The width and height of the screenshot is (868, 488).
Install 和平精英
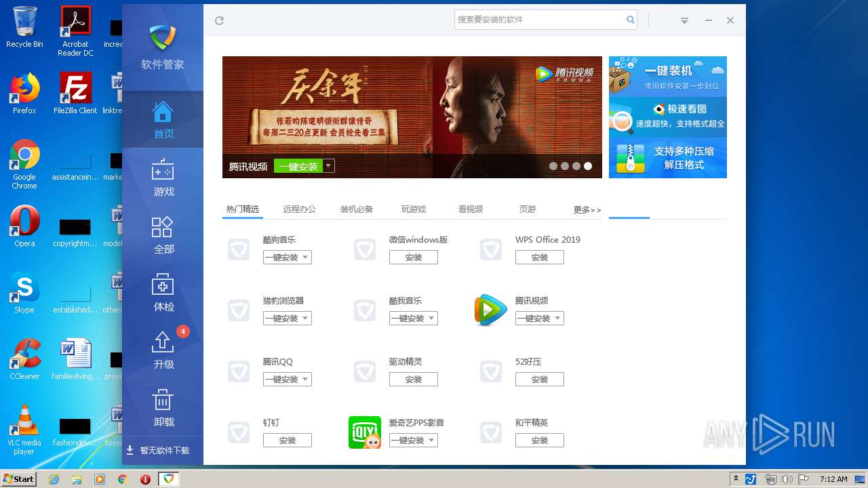tap(540, 441)
